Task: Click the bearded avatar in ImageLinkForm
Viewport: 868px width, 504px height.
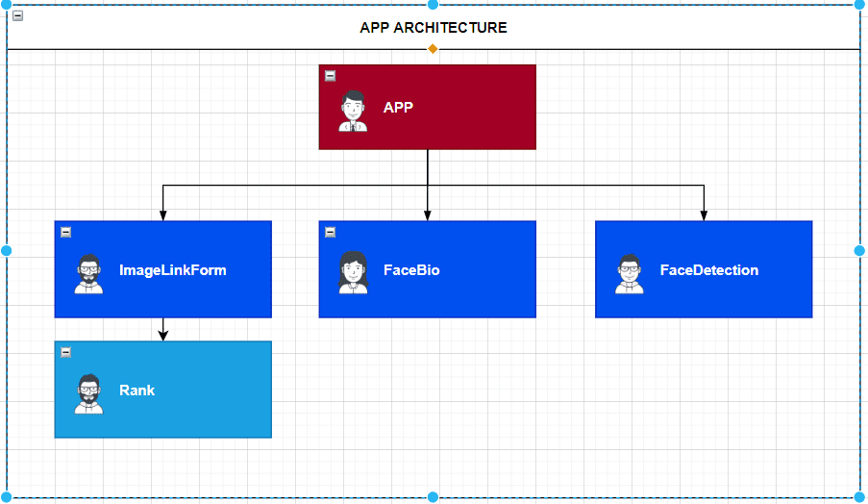Action: 88,274
